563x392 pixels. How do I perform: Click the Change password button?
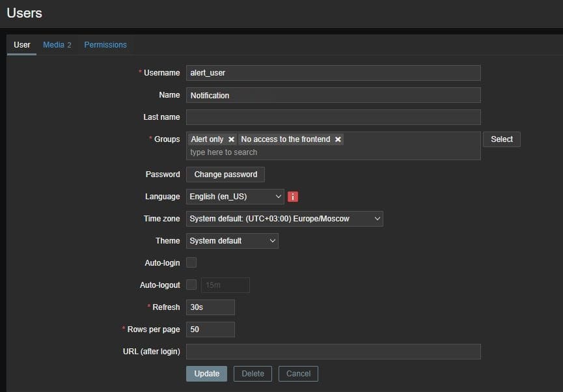225,175
